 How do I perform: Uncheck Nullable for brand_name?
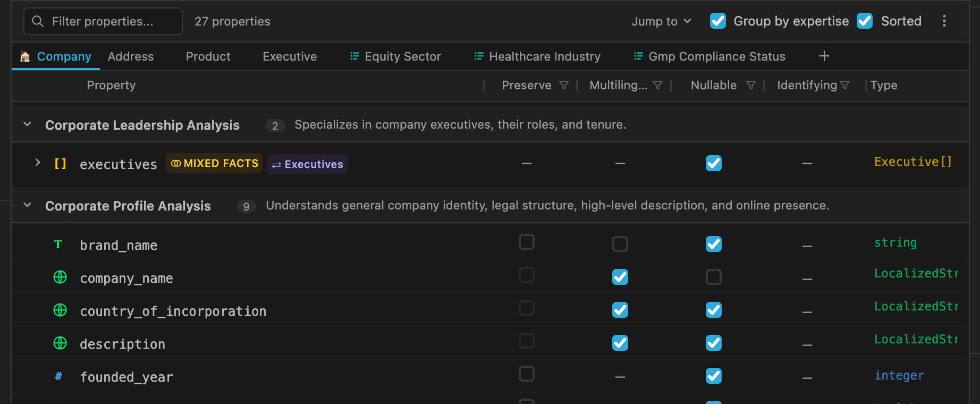(714, 244)
